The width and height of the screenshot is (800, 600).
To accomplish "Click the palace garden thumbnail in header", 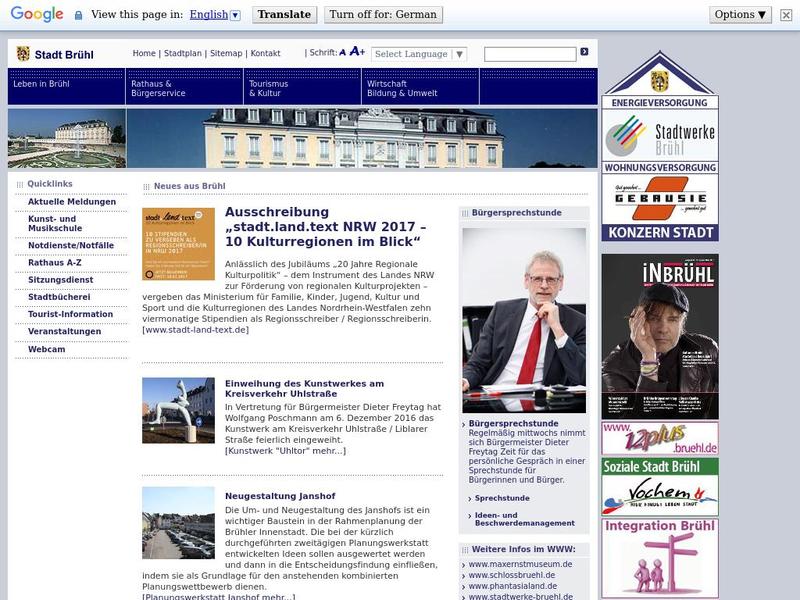I will pos(67,138).
